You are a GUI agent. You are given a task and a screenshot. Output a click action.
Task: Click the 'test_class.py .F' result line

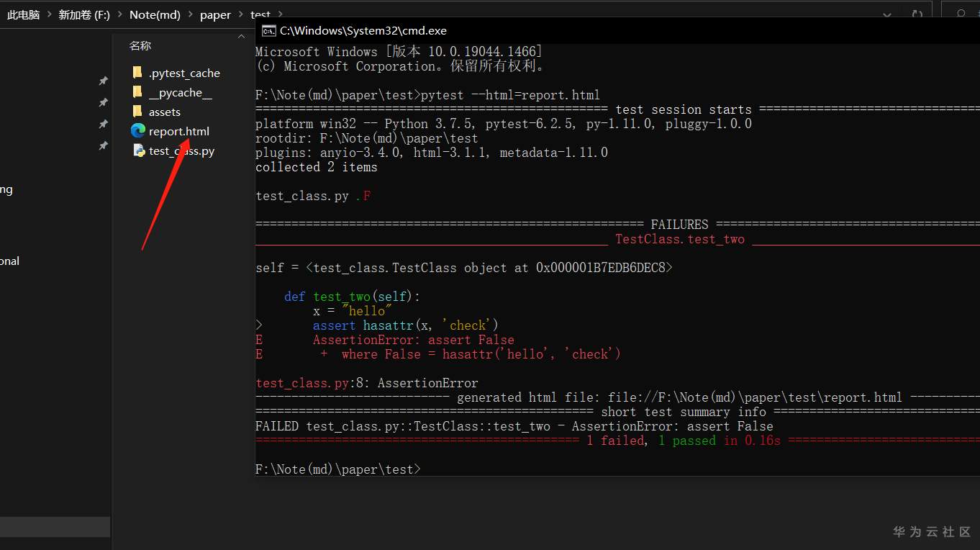pyautogui.click(x=313, y=196)
